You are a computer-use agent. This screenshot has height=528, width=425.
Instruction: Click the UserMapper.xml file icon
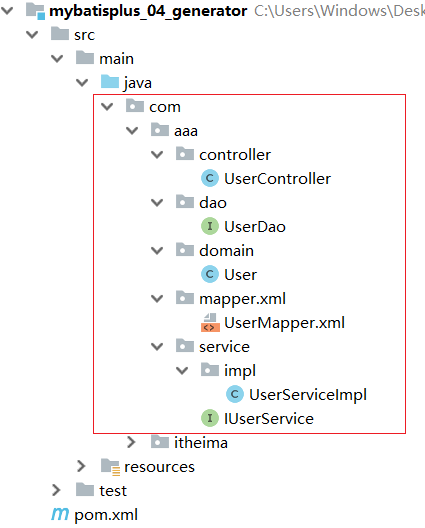click(210, 323)
